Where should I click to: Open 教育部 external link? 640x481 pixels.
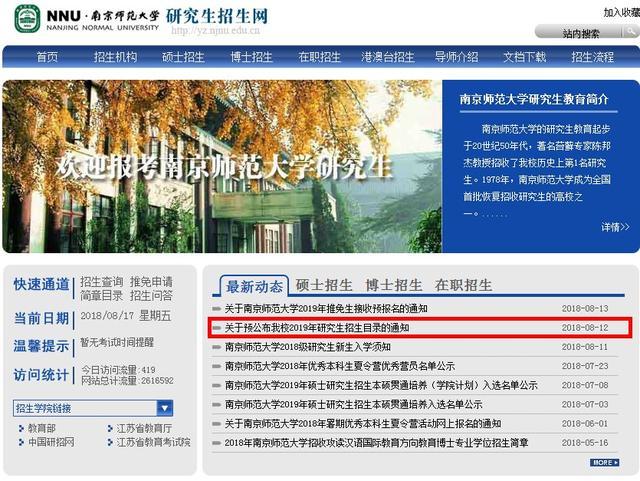[42, 428]
